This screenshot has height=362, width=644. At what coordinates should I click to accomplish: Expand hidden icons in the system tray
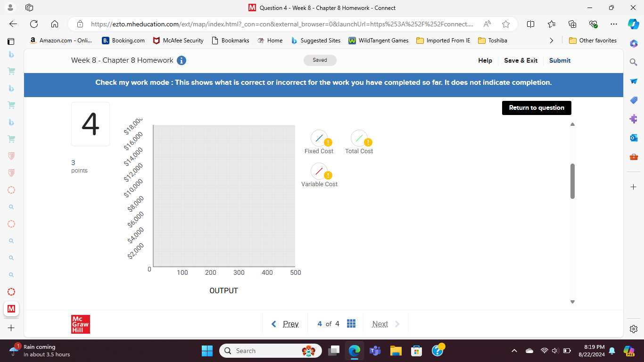click(514, 351)
